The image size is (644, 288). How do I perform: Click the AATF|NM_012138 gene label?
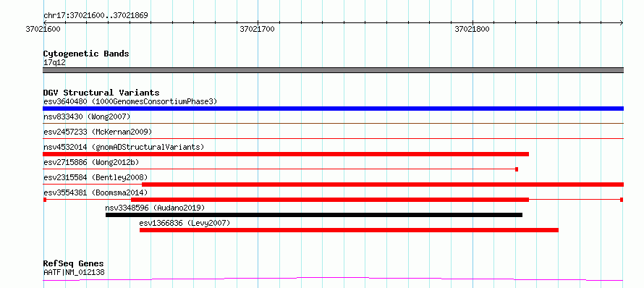(74, 272)
